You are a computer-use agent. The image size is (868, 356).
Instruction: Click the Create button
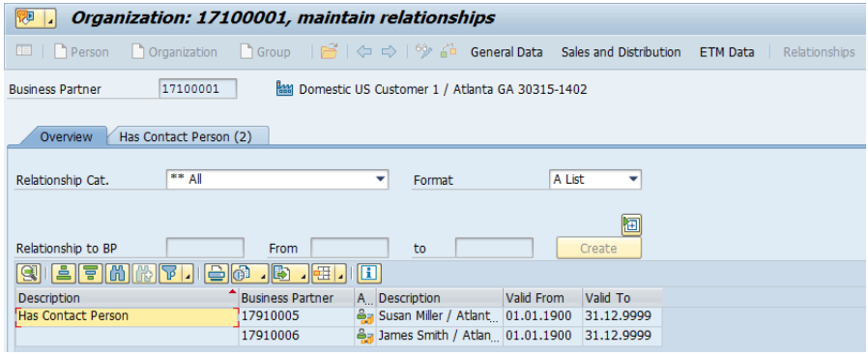[x=598, y=248]
